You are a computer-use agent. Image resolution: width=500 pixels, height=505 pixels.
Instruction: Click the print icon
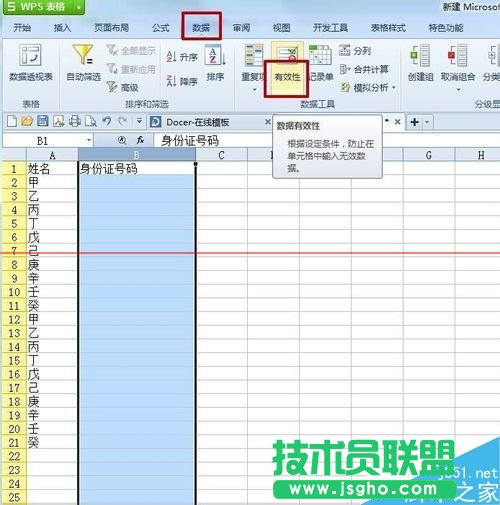click(75, 121)
